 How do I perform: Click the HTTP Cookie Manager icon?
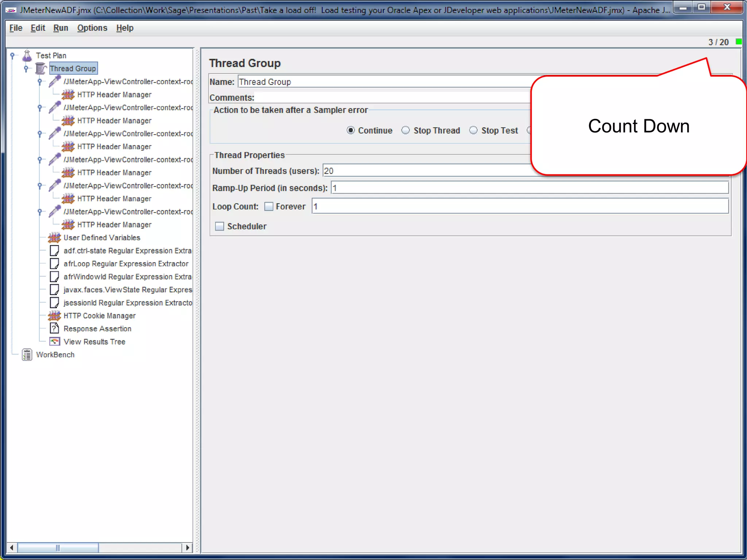(x=54, y=316)
